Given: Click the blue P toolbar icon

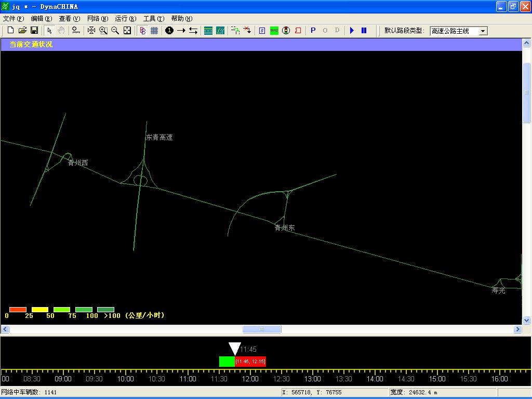Looking at the screenshot, I should click(313, 31).
